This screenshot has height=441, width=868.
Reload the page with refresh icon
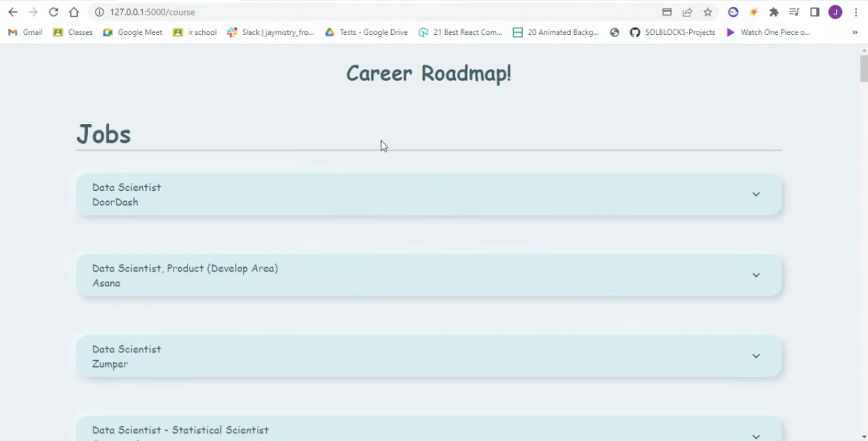(53, 12)
